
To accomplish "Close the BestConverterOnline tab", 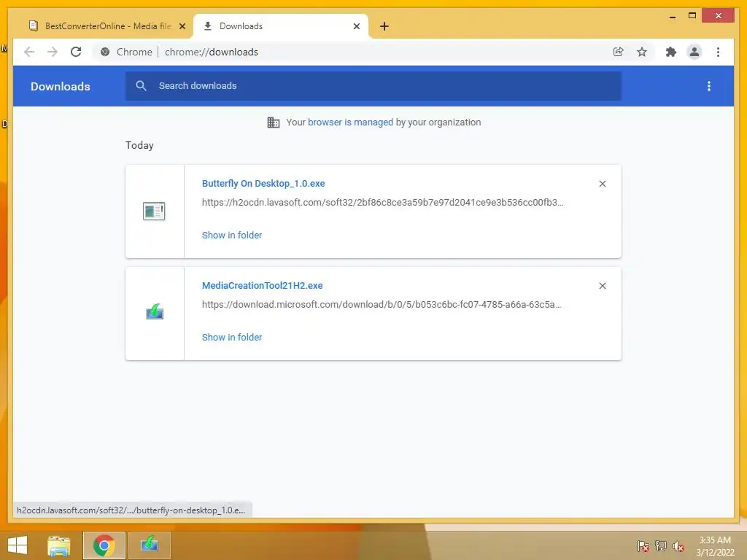I will pos(182,26).
